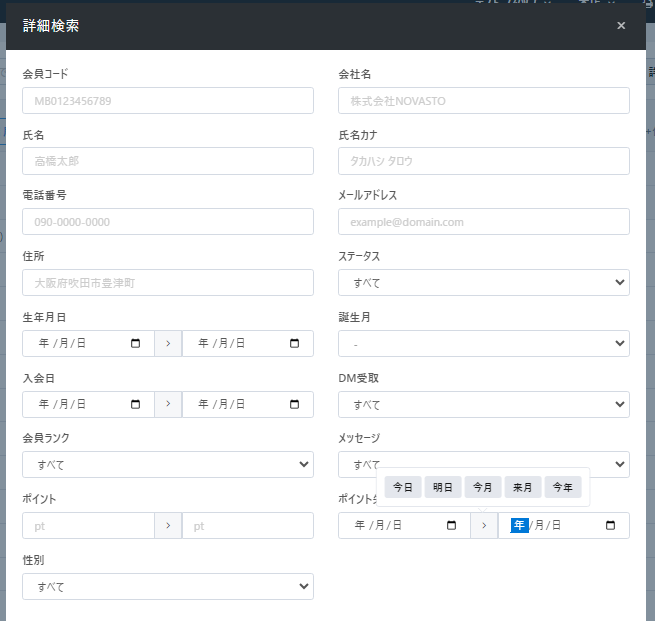Click the range arrow between ポイント失効 dates
655x621 pixels.
click(x=484, y=525)
